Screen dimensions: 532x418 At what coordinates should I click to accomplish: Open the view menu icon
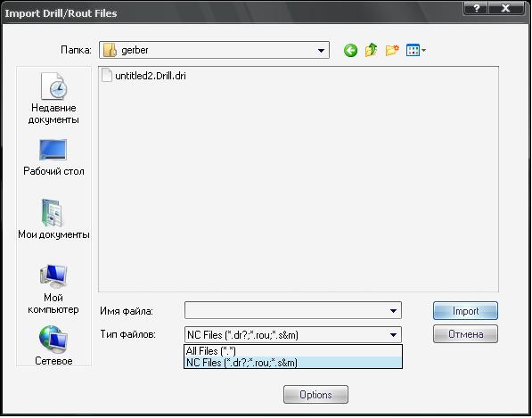tap(416, 51)
